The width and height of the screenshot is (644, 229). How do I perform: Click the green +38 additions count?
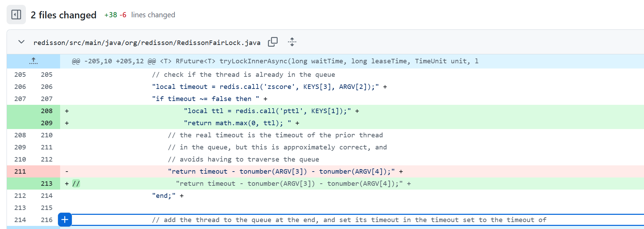[110, 15]
